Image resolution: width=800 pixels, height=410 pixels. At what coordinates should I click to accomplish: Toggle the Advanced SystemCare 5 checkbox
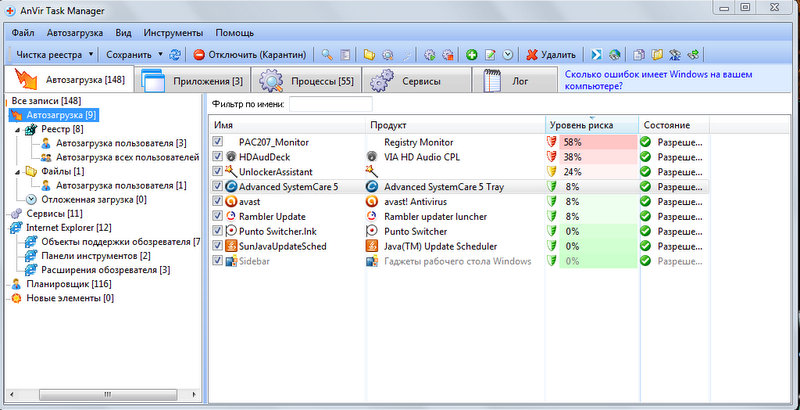tap(218, 186)
